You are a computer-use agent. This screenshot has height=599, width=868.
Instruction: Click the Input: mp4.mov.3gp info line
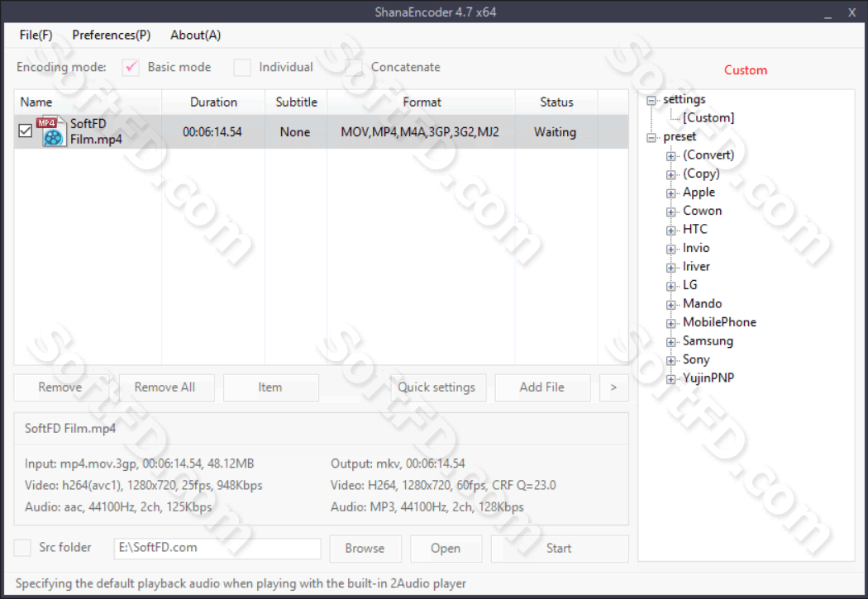point(139,464)
